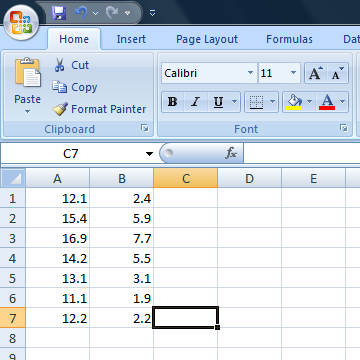Viewport: 360px width, 360px height.
Task: Click fill handle of cell C7
Action: pos(217,328)
